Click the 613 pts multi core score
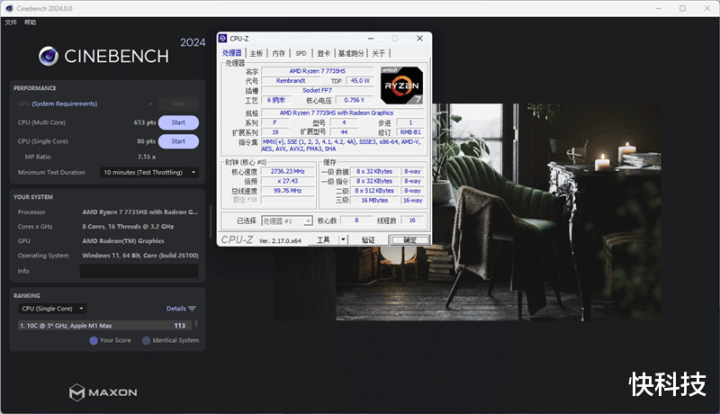The height and width of the screenshot is (414, 720). coord(145,123)
